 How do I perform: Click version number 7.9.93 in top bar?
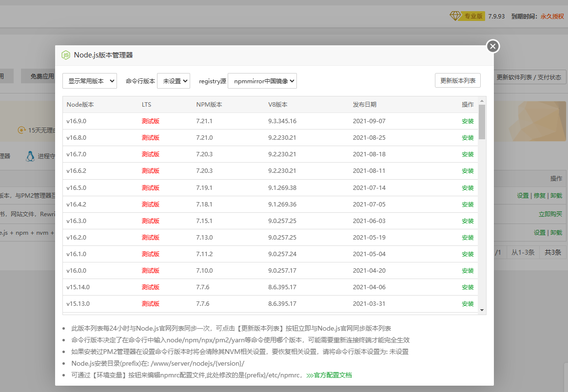pyautogui.click(x=496, y=16)
